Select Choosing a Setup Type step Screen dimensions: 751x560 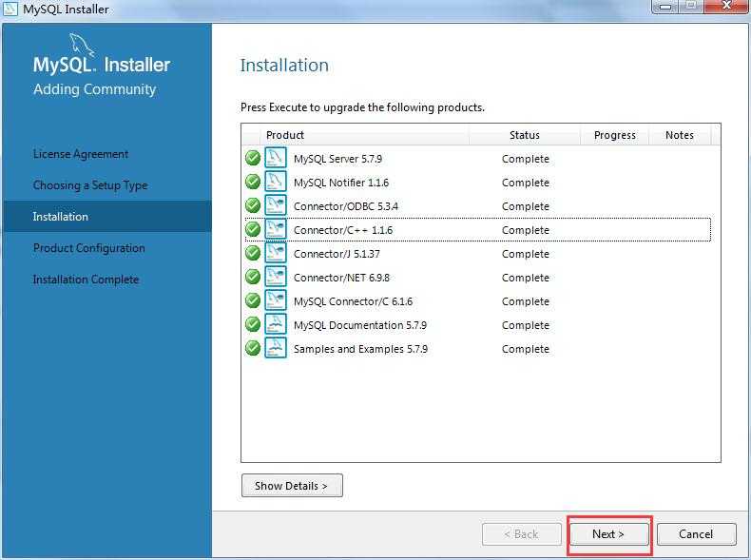[x=90, y=185]
